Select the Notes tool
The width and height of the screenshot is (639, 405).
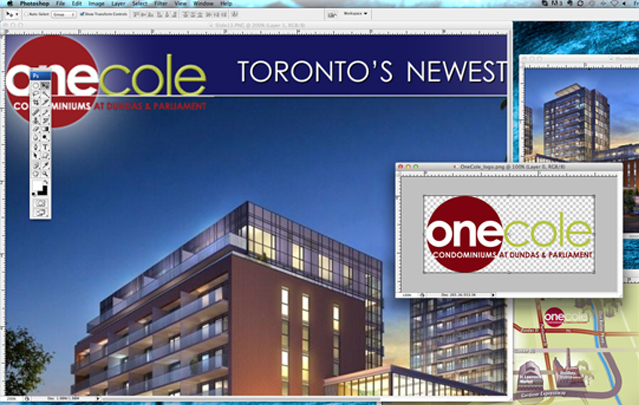[36, 165]
